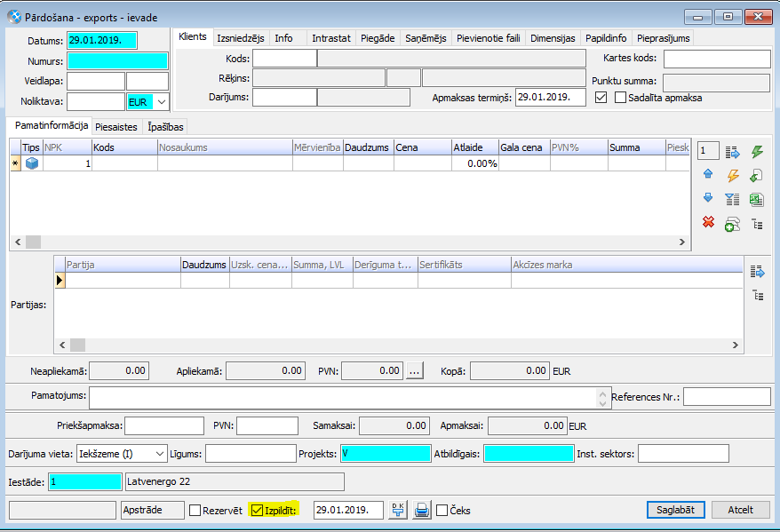
Task: Open the Piesaistes tab
Action: point(116,127)
